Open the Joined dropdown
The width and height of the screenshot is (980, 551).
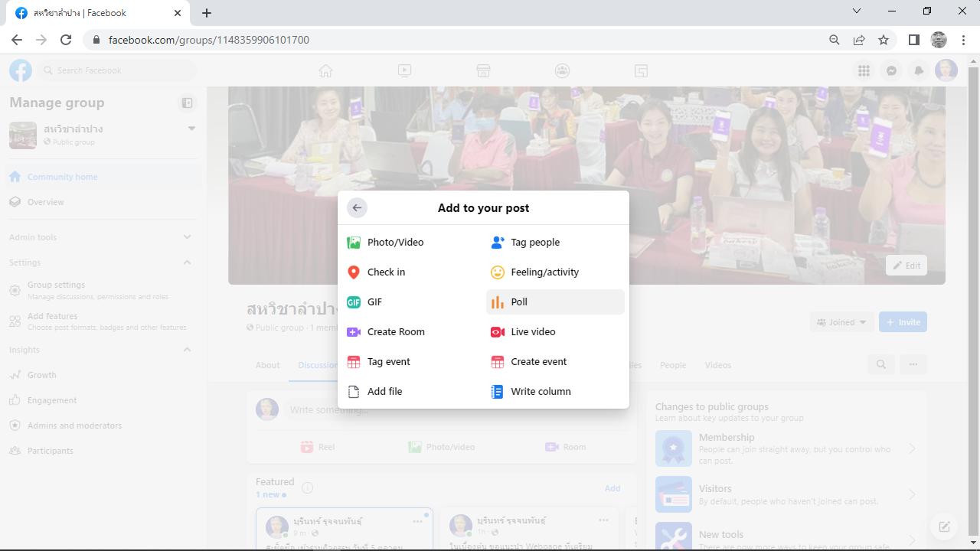click(842, 322)
